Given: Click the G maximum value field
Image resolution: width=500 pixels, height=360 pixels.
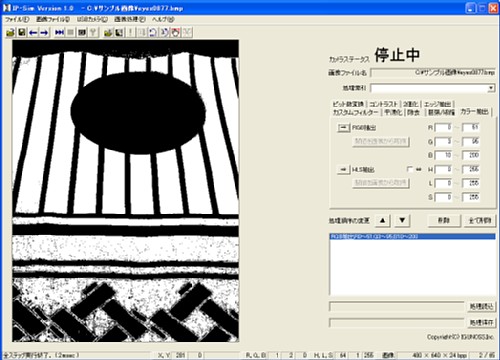Looking at the screenshot, I should [471, 141].
